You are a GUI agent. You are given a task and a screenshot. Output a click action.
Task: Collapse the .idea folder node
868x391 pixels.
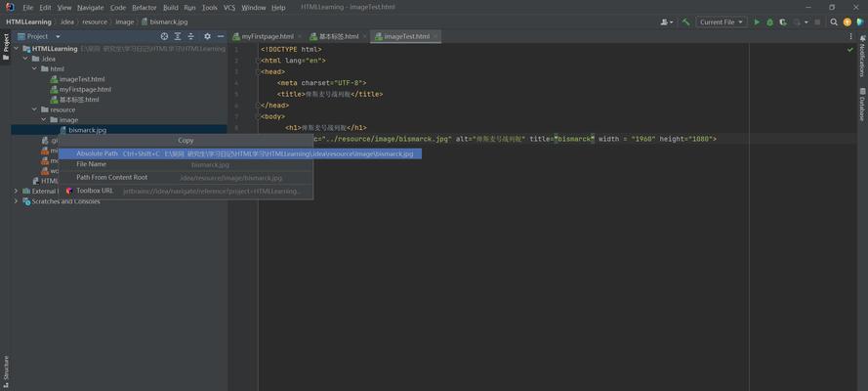[x=26, y=59]
